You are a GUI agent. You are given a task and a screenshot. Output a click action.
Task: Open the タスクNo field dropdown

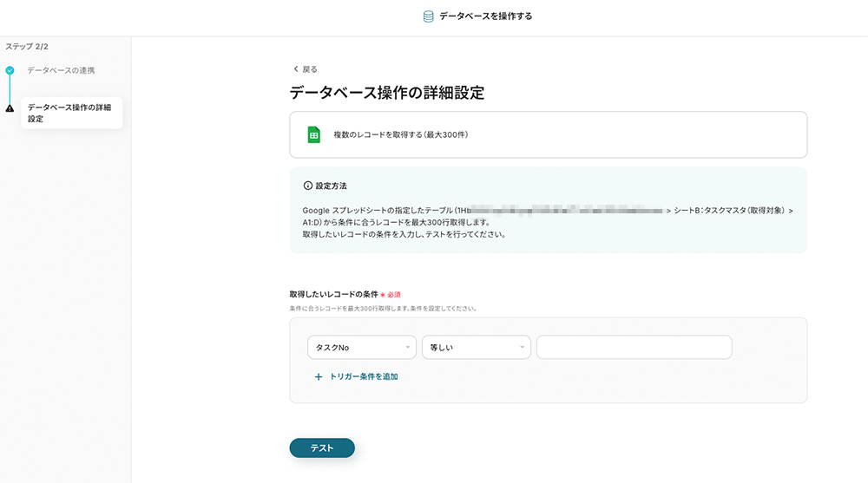[362, 348]
